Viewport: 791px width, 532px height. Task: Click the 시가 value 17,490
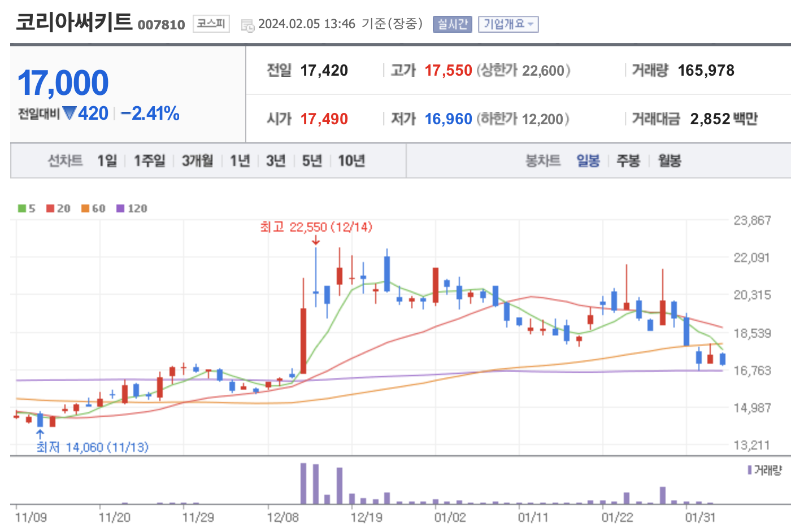pyautogui.click(x=324, y=119)
